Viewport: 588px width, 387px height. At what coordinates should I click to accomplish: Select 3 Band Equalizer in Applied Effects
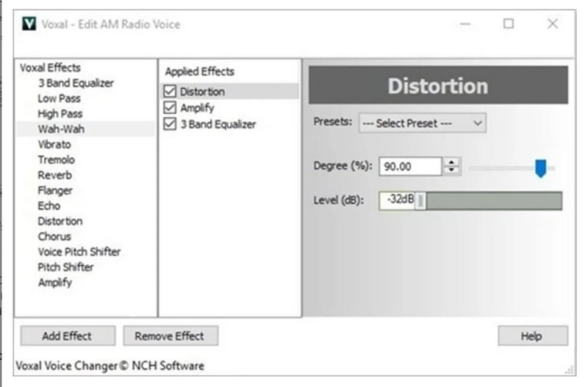tap(218, 124)
